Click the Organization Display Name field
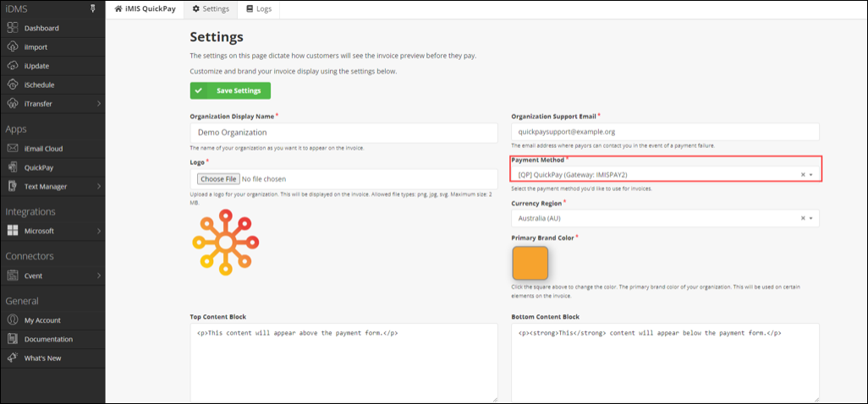 [x=343, y=133]
